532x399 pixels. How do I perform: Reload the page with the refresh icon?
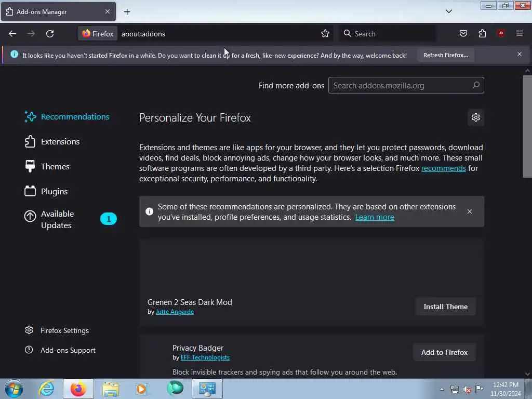pyautogui.click(x=50, y=34)
